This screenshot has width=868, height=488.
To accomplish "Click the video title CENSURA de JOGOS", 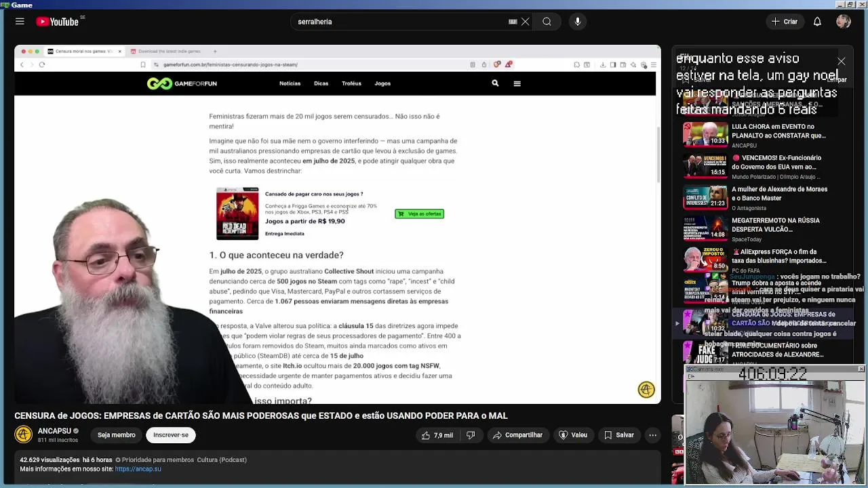I will point(261,415).
